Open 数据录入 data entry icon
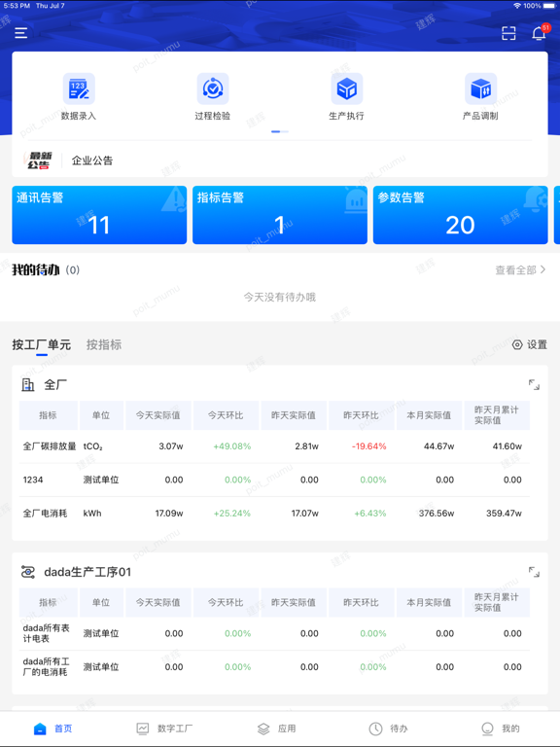The width and height of the screenshot is (560, 747). [x=79, y=89]
